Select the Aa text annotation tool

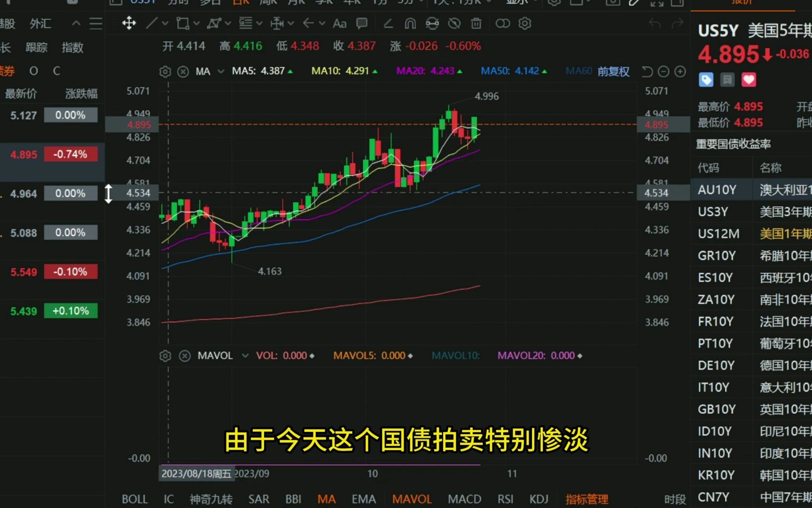point(339,23)
